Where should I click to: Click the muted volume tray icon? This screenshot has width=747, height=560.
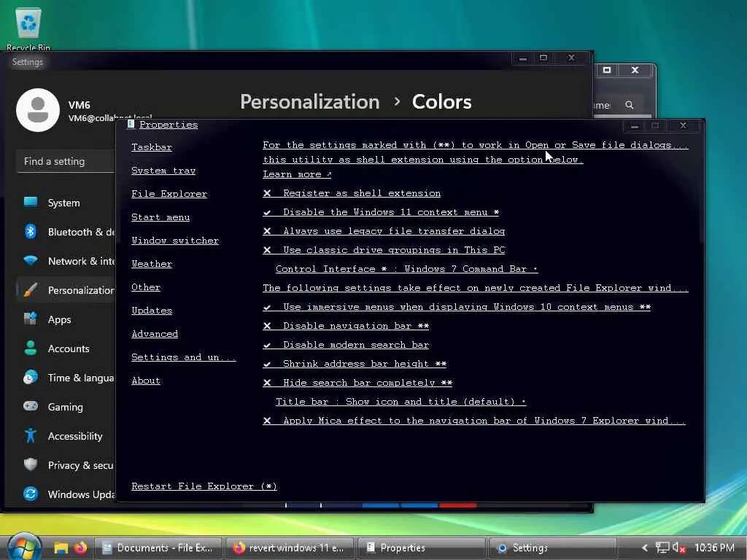pos(679,548)
